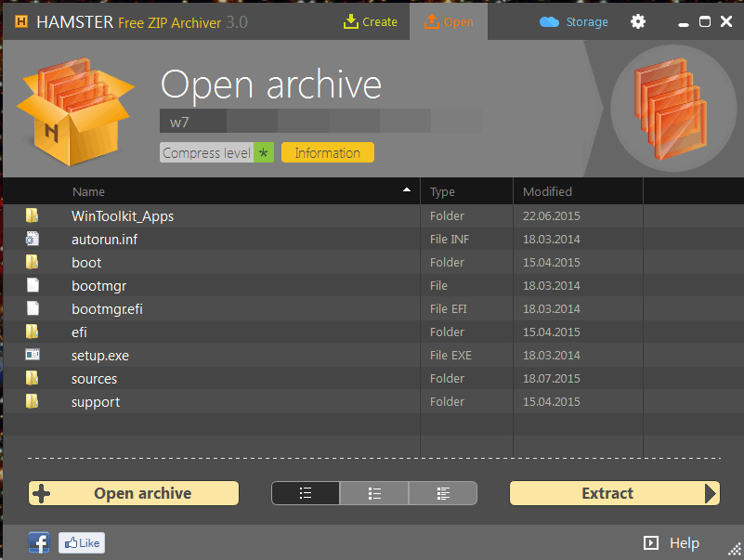
Task: Click the w7 archive name field
Action: pyautogui.click(x=193, y=122)
